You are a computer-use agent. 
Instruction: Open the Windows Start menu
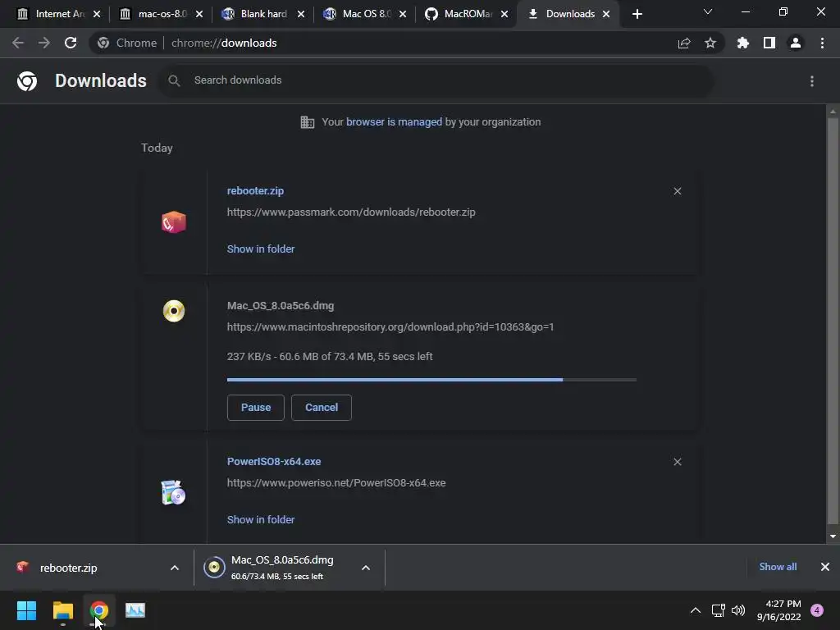click(26, 610)
